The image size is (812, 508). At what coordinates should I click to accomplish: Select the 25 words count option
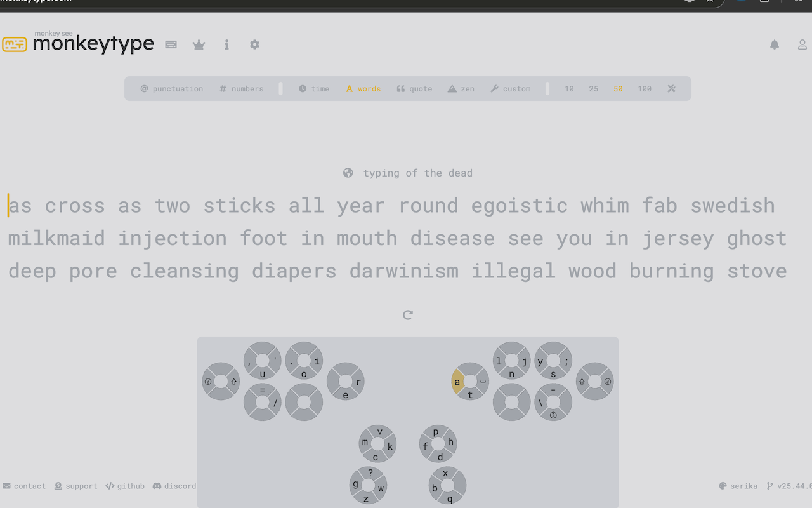pyautogui.click(x=593, y=89)
